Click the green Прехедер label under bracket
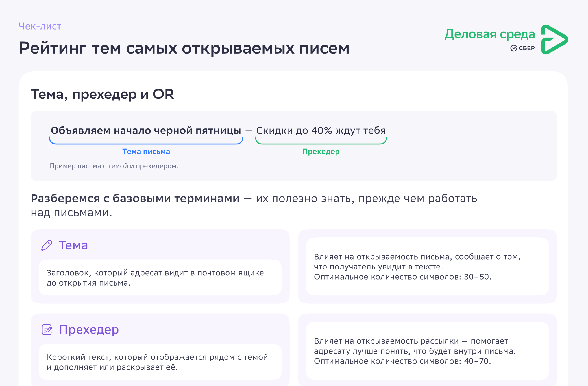Screen dimensions: 588x386 pos(321,152)
